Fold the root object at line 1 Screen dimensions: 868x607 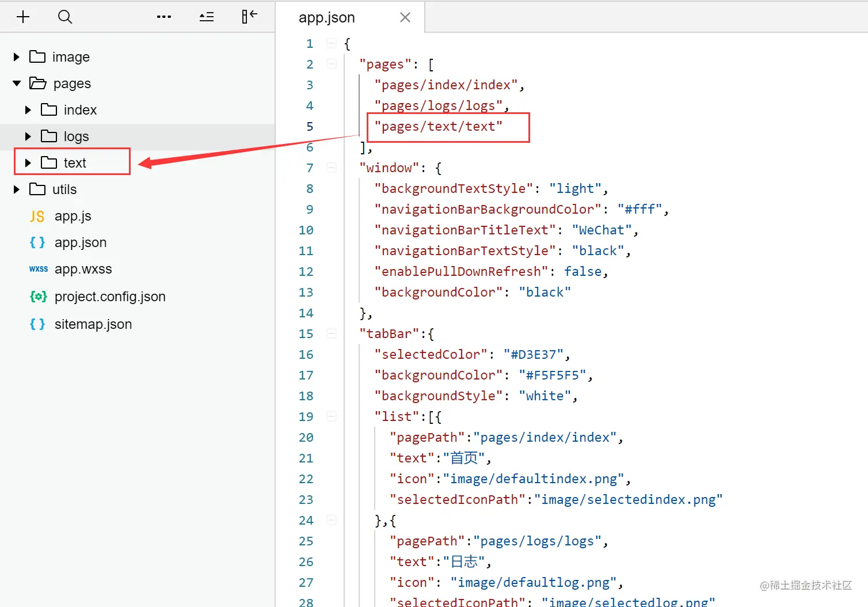click(x=332, y=43)
